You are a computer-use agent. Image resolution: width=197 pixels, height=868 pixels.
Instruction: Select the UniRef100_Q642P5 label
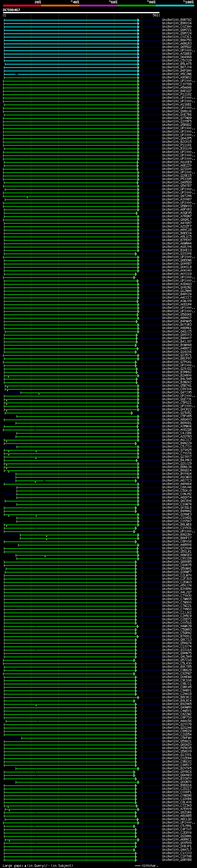point(177,139)
